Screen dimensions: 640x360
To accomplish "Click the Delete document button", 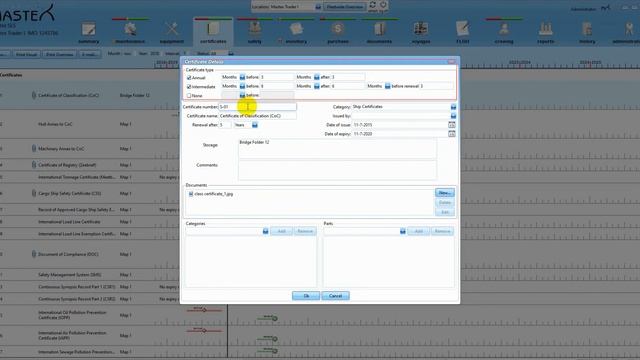I will (x=444, y=202).
